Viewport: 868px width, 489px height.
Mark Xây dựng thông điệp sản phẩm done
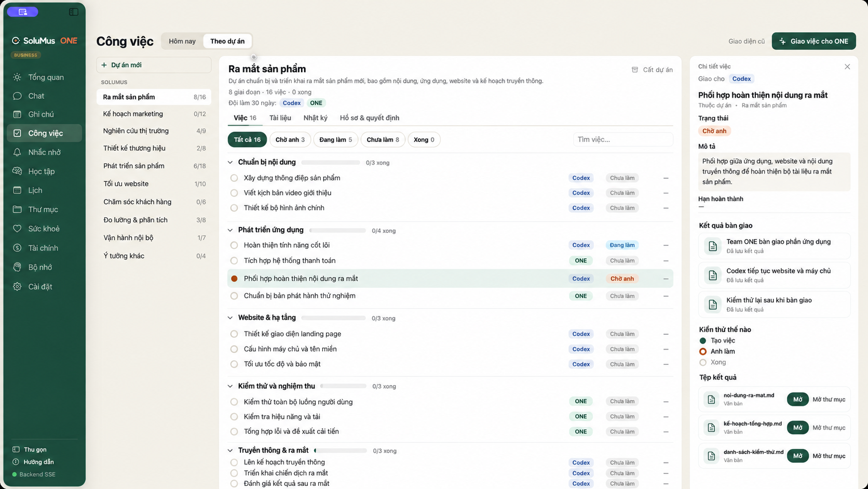234,178
